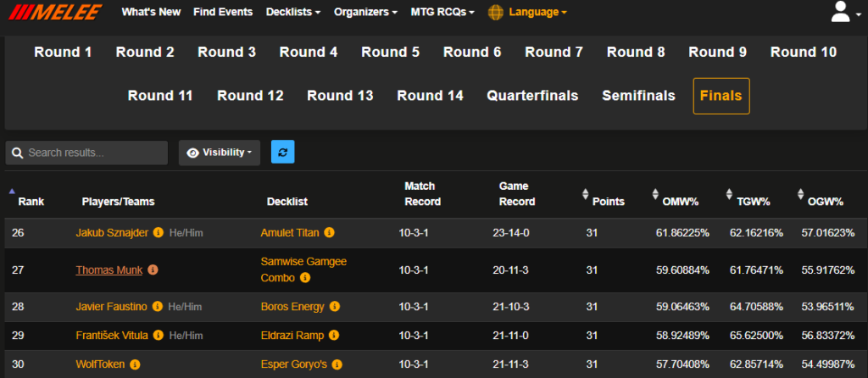Open Thomas Munk player link

click(109, 270)
